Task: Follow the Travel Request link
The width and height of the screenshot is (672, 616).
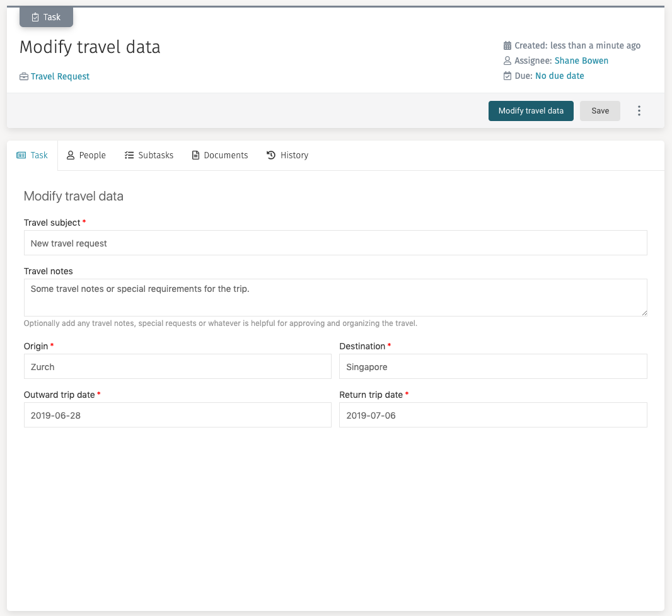Action: 60,76
